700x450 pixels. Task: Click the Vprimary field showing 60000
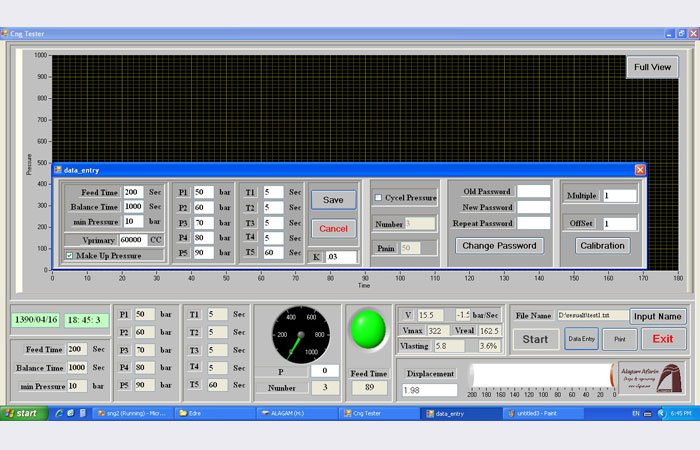coord(132,240)
